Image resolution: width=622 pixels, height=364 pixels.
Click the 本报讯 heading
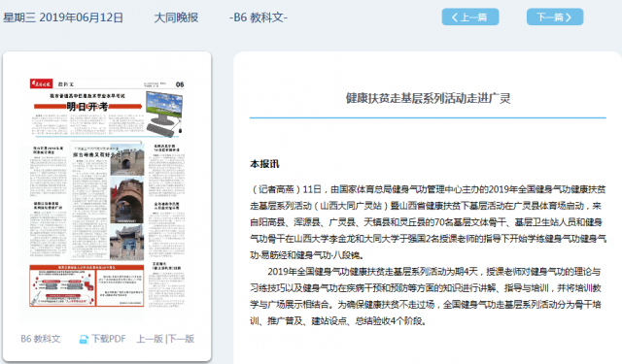264,164
